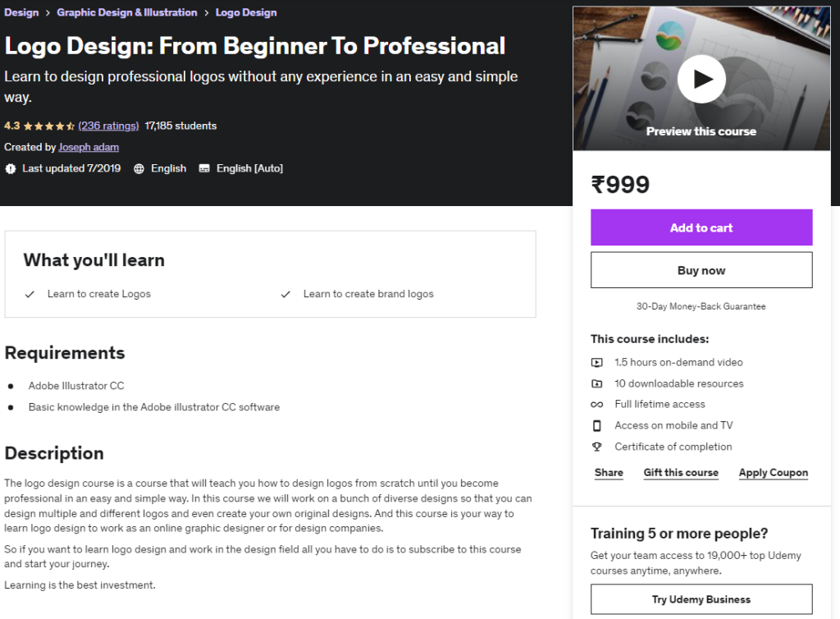Click the video play icon for course preview
Image resolution: width=840 pixels, height=619 pixels.
(701, 79)
